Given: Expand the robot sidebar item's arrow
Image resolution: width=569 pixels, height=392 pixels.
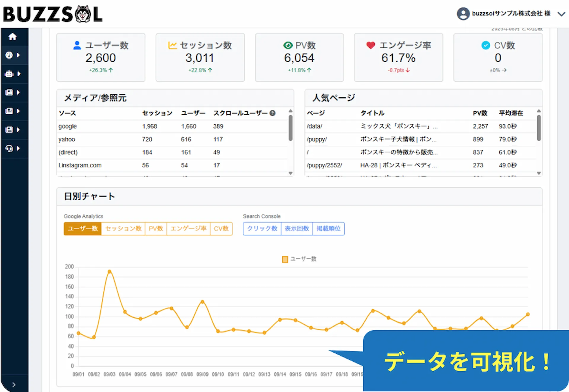Looking at the screenshot, I should click(x=19, y=74).
